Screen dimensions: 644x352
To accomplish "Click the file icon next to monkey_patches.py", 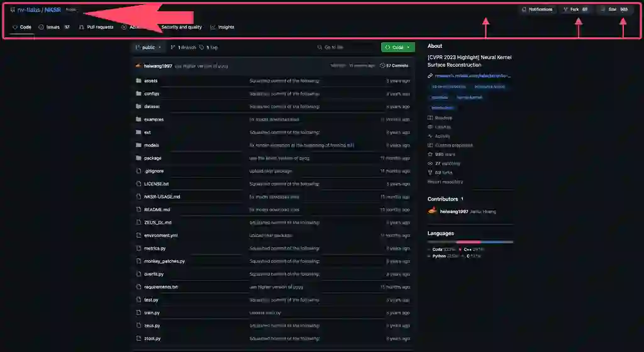I will click(x=138, y=261).
